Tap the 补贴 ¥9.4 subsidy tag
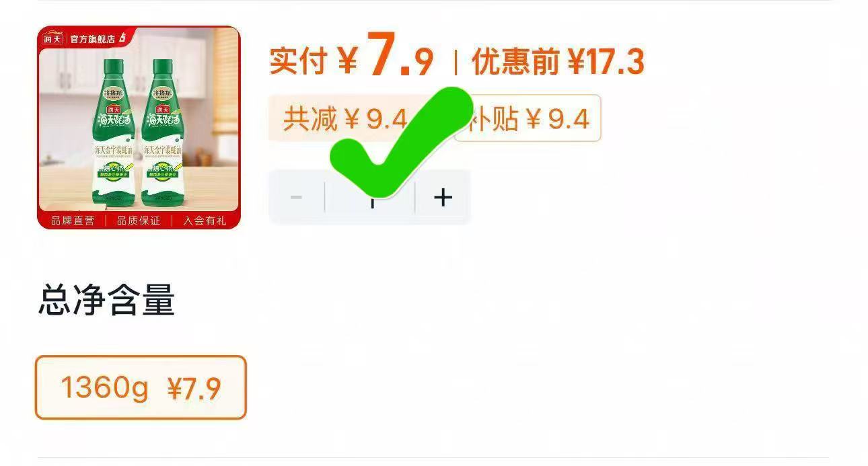Screen dimensions: 868x466 528,119
